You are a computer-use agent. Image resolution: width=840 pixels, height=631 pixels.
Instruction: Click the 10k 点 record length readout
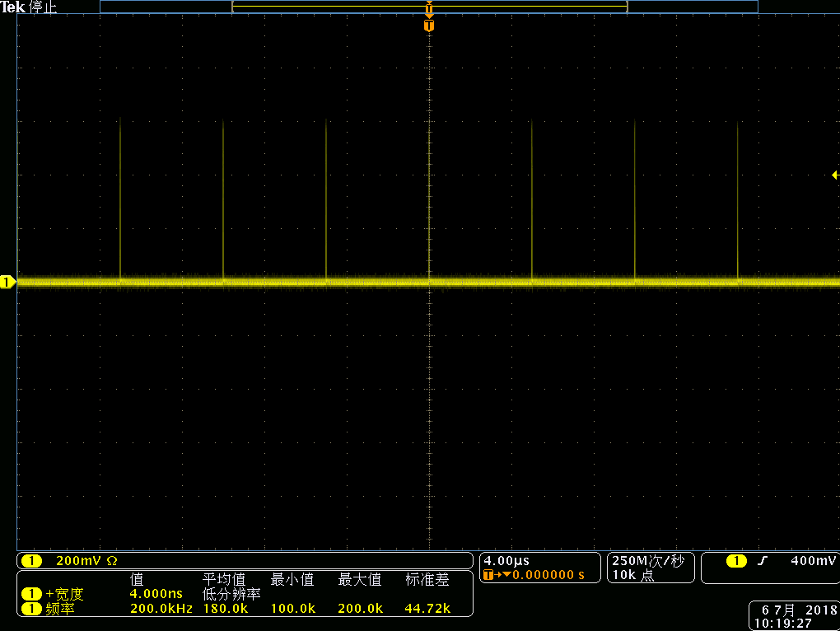click(632, 575)
